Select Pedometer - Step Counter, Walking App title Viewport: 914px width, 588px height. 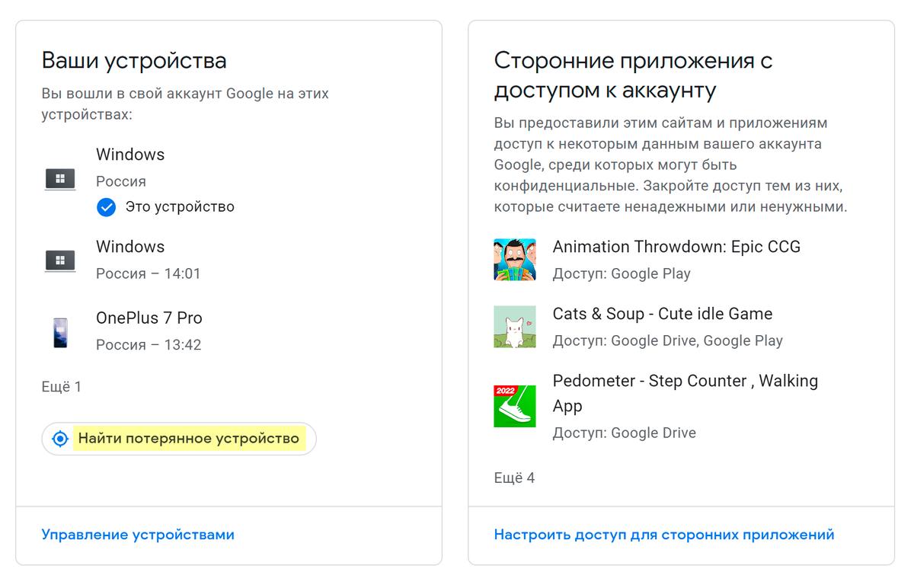(x=685, y=393)
